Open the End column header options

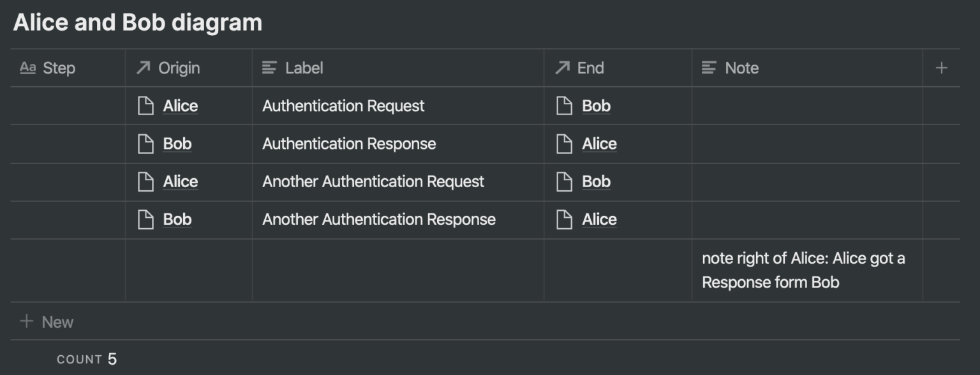point(590,67)
